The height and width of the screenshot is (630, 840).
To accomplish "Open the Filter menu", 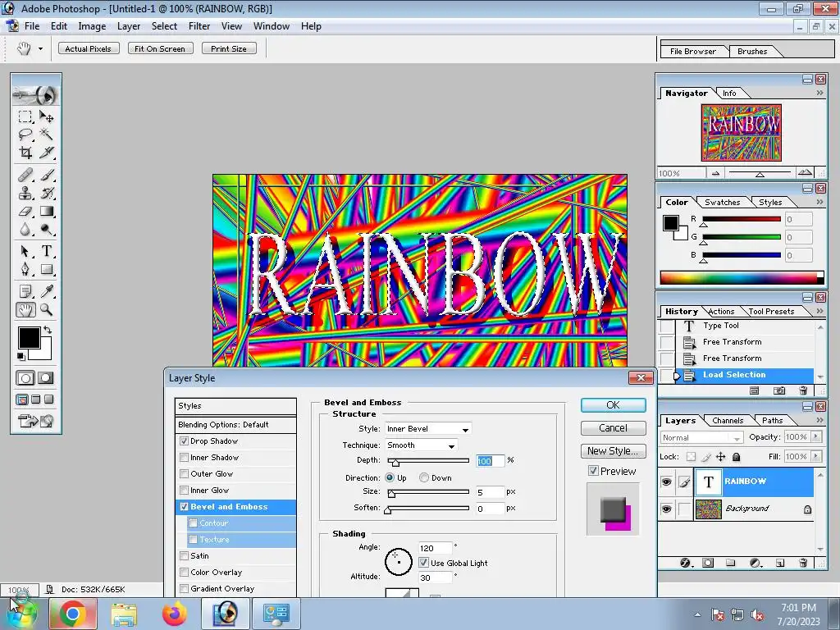I will pyautogui.click(x=199, y=26).
